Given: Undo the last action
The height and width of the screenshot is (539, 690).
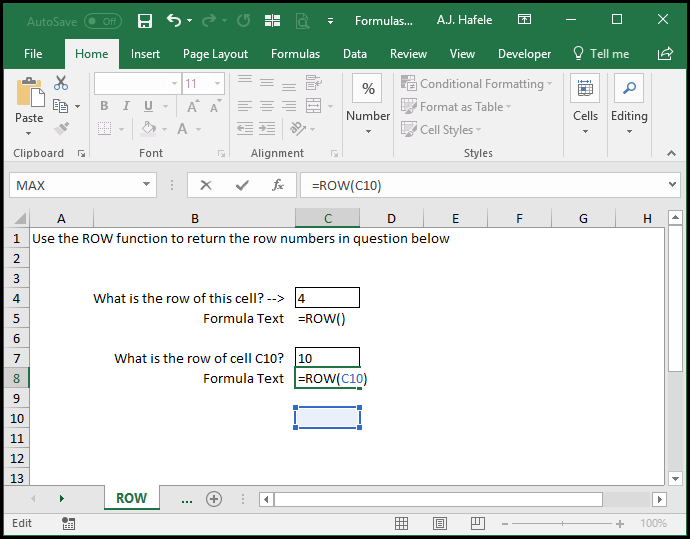Looking at the screenshot, I should (174, 20).
